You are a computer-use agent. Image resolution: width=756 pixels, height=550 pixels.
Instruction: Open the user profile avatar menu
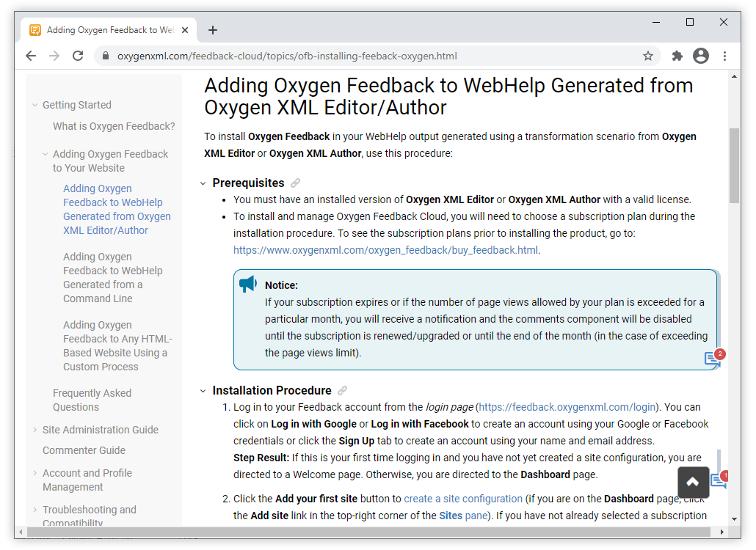point(700,56)
